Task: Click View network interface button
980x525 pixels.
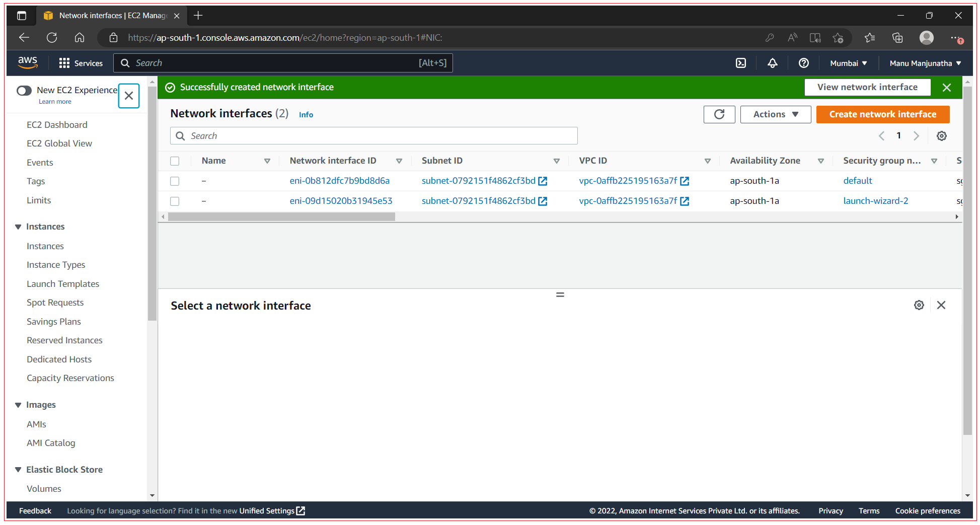Action: point(867,87)
